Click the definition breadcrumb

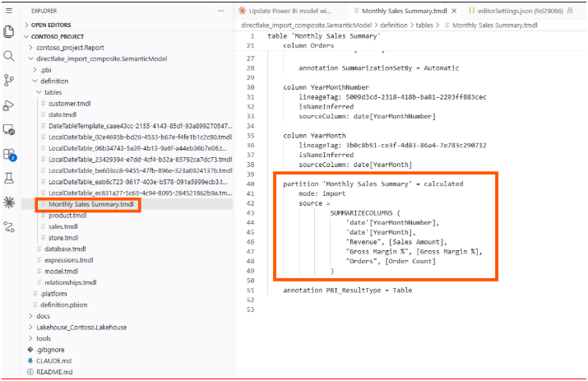(x=393, y=26)
